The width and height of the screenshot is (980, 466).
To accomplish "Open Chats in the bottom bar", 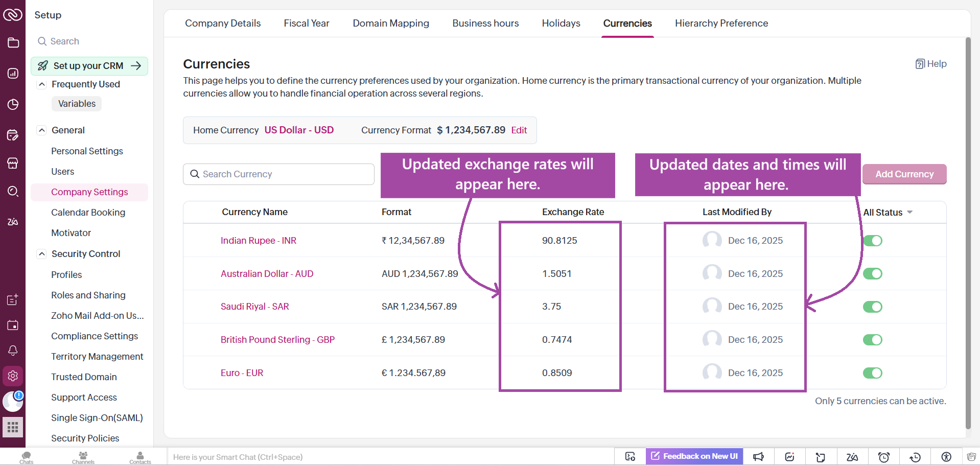I will coord(27,457).
